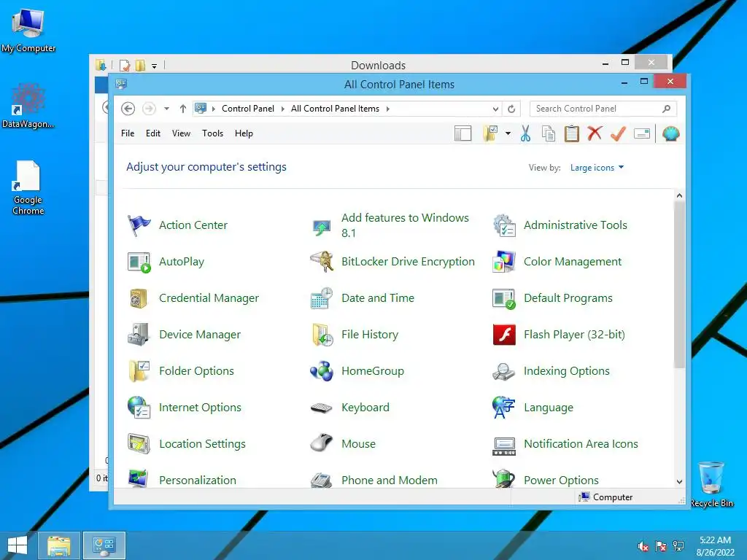Open the Date and Time icon

[322, 298]
